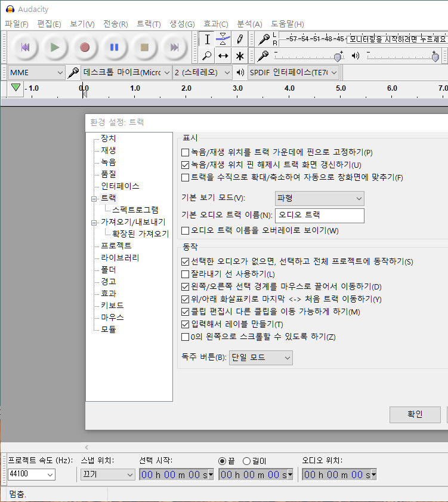Select the 길이 radio button
The height and width of the screenshot is (502, 448).
coord(246,461)
